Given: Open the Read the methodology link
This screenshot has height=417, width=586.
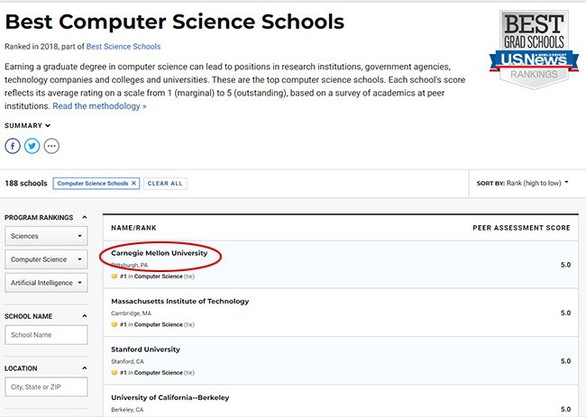Looking at the screenshot, I should point(99,106).
